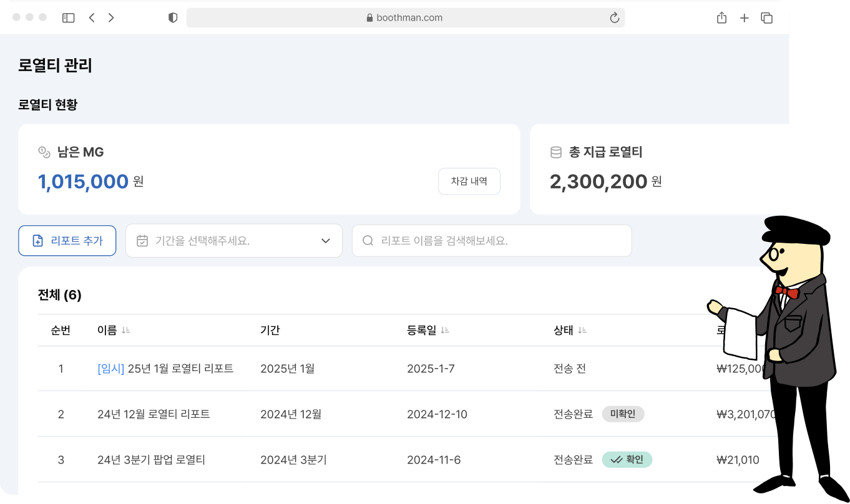This screenshot has width=850, height=504.
Task: Open the 24년 12월 로열티 리포트 row
Action: (x=154, y=414)
